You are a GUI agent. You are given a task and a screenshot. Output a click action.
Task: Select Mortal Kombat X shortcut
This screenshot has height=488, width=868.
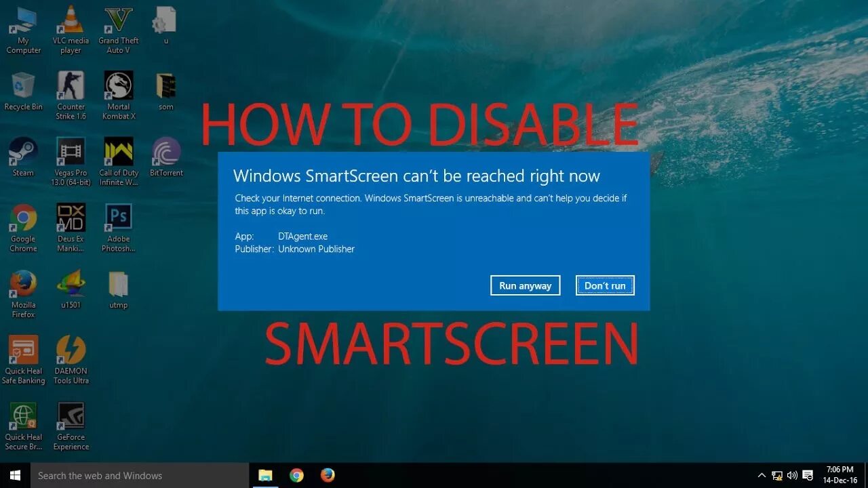pyautogui.click(x=118, y=96)
